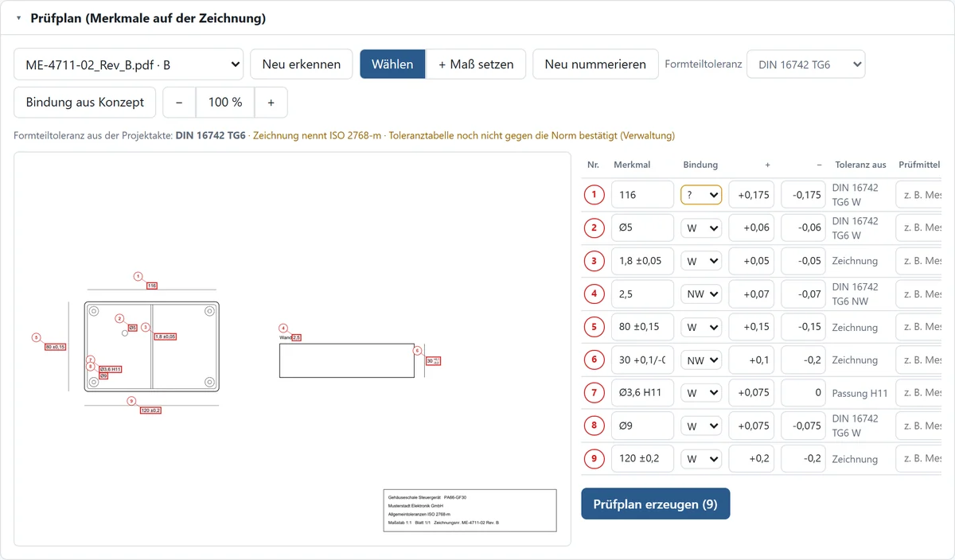Collapse the Prüfplan section header triangle
This screenshot has width=955, height=560.
(x=18, y=18)
